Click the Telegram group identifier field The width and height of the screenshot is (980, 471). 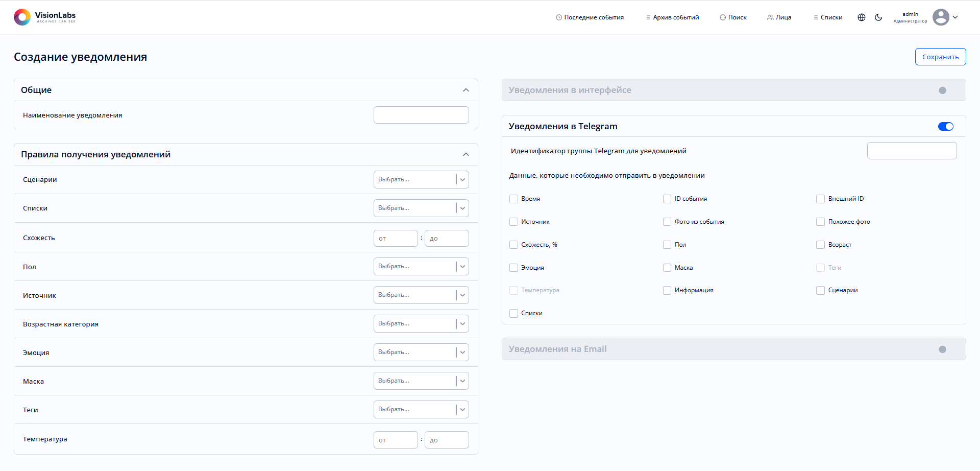[x=912, y=151]
